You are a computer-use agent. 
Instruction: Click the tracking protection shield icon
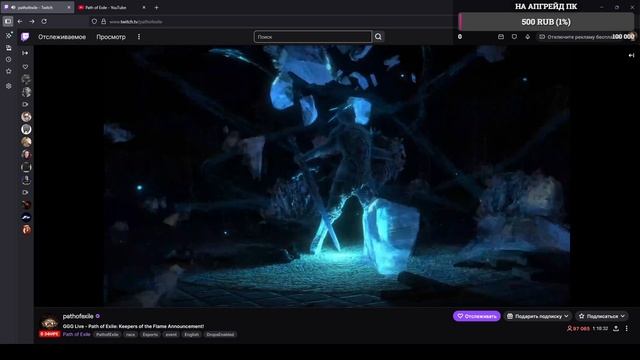pyautogui.click(x=94, y=22)
